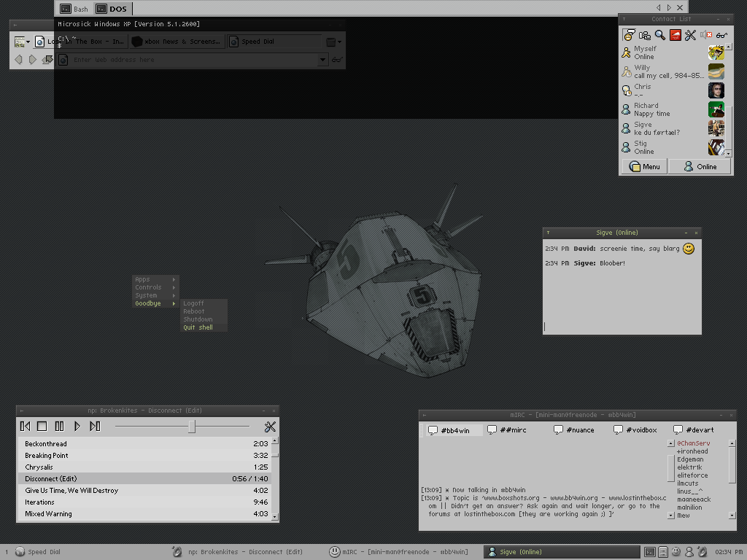Click the red icon in Contact List toolbar
The width and height of the screenshot is (747, 560).
[x=675, y=35]
